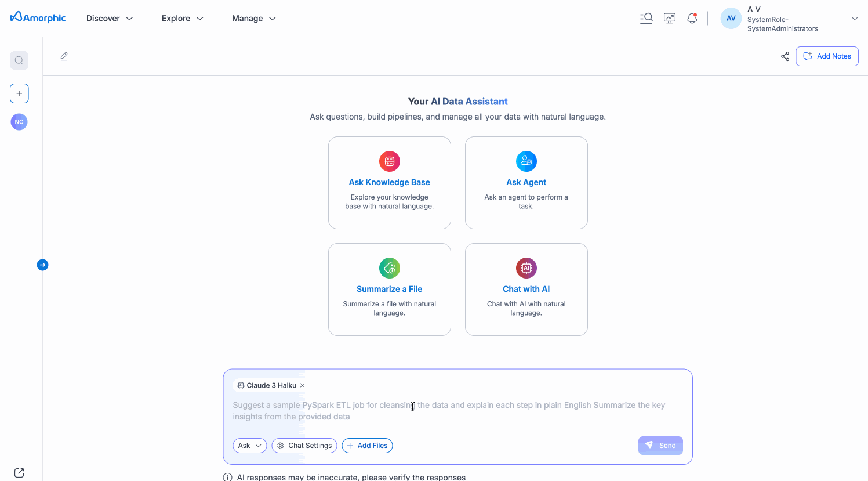The width and height of the screenshot is (868, 481).
Task: Click the chat prompt input field
Action: (457, 411)
